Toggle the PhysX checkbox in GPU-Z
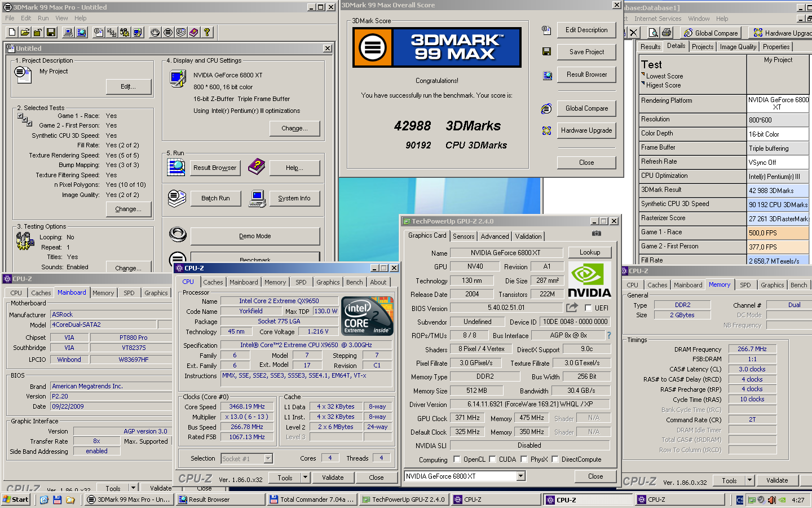 pyautogui.click(x=524, y=459)
